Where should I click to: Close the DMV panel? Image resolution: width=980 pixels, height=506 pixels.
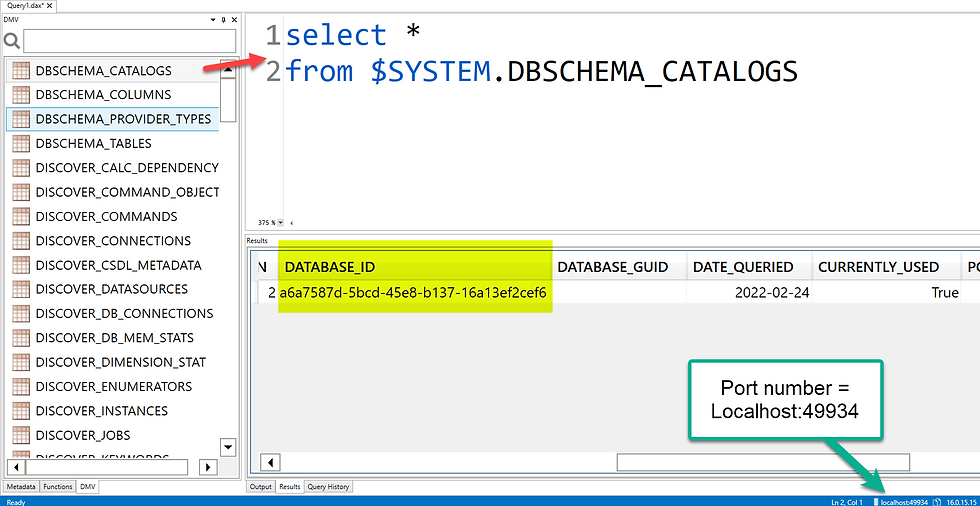pyautogui.click(x=234, y=20)
